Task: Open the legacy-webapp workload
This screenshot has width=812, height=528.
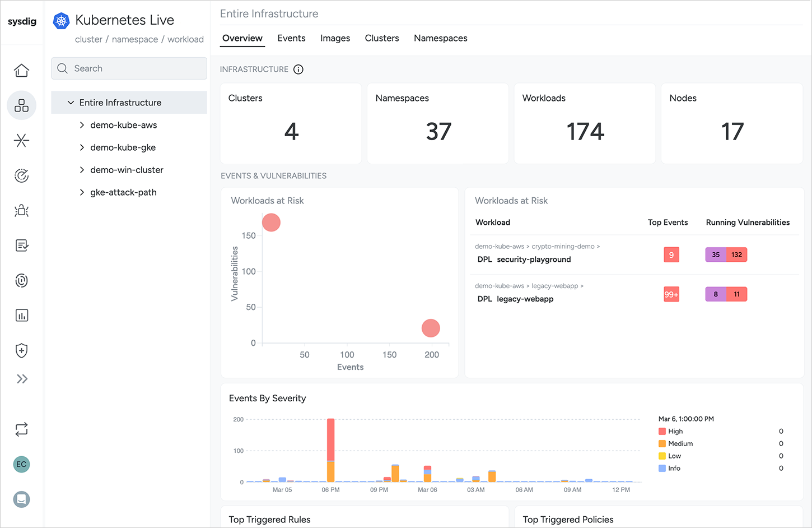Action: (x=525, y=299)
